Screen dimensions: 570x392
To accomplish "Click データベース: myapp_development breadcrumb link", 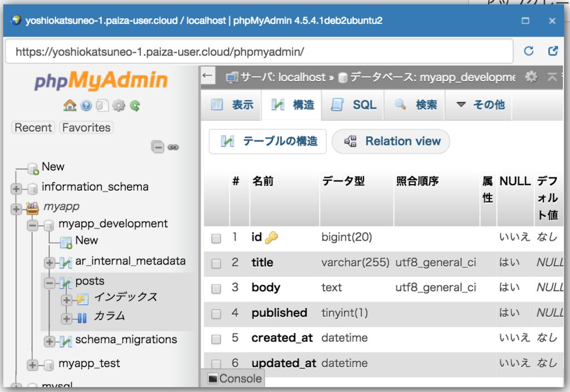I will tap(433, 77).
